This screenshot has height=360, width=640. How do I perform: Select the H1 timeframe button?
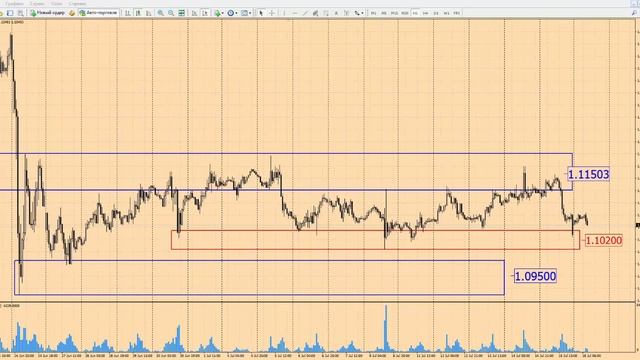[415, 13]
